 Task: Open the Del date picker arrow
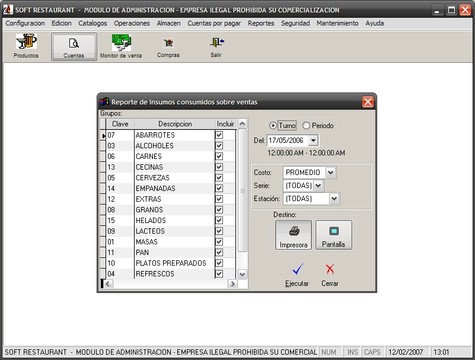(313, 140)
